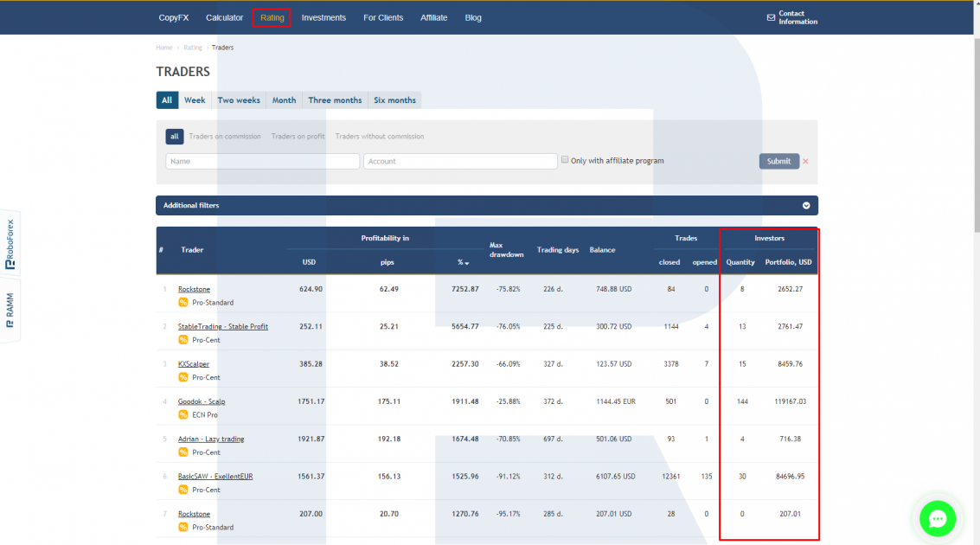Sort by the USD profitability column header
The image size is (980, 545).
click(309, 262)
